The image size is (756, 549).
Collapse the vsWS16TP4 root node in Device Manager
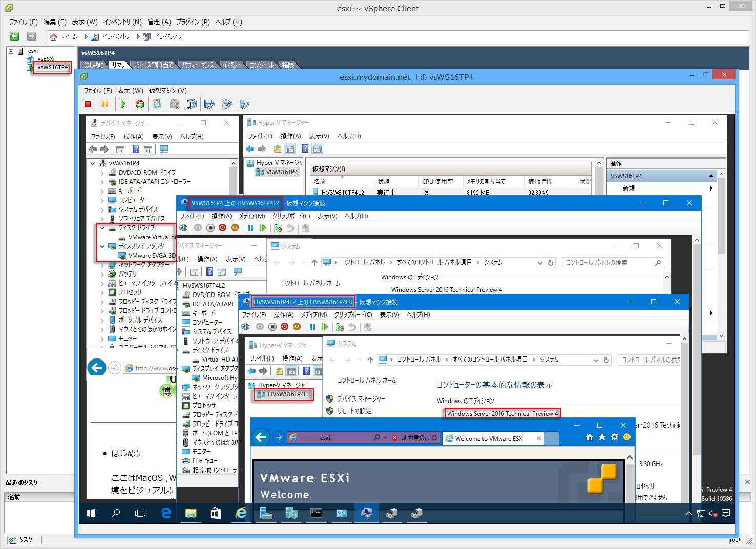(x=93, y=164)
